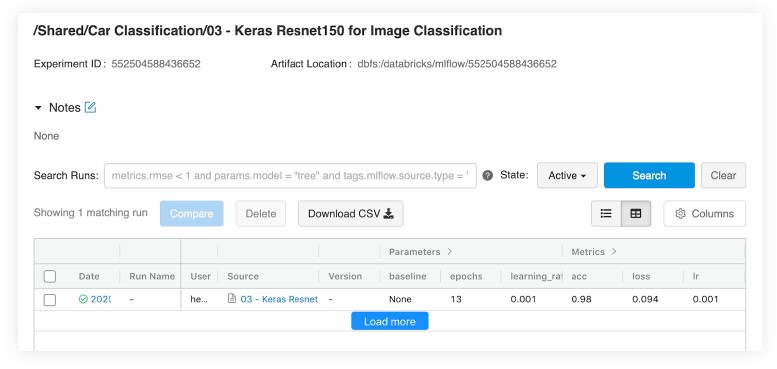Viewport: 777px width, 369px height.
Task: Sort by the Date column header
Action: pyautogui.click(x=89, y=276)
